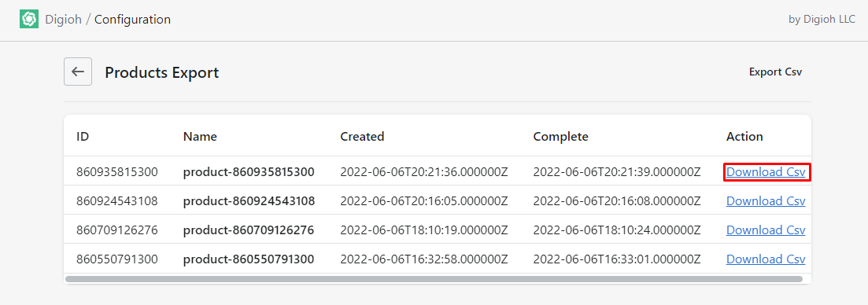Click the horizontal scrollbar under the table
Viewport: 868px width, 305px height.
coord(434,279)
